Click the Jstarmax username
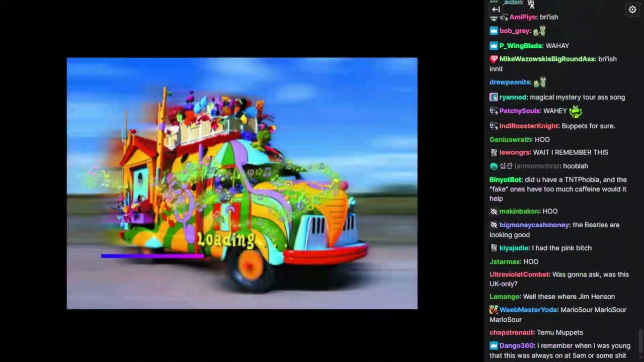Viewport: 644px width, 362px height. click(x=505, y=261)
